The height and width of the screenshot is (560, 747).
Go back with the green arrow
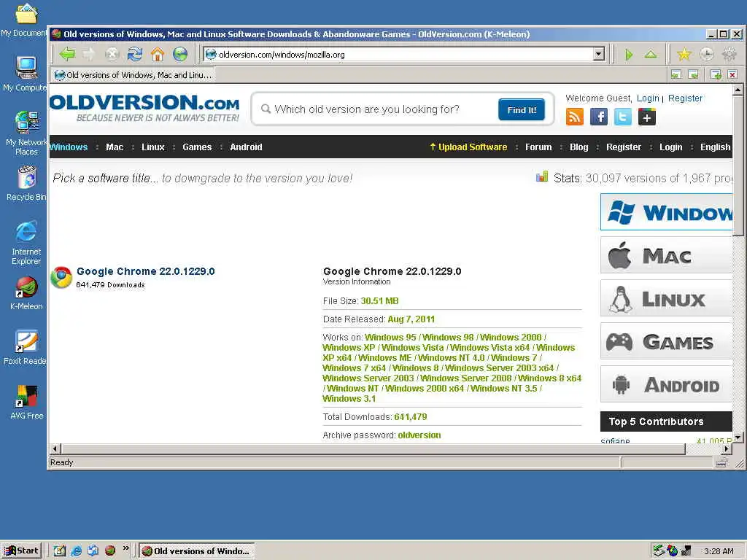click(x=67, y=54)
